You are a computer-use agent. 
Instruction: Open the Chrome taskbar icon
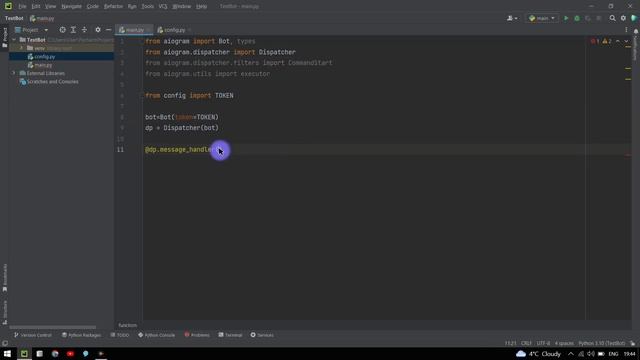55,353
